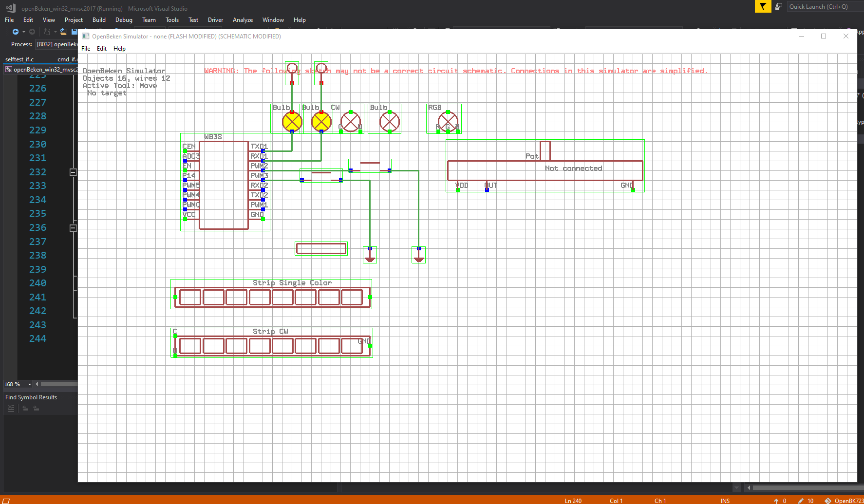The image size is (864, 504).
Task: Open the simulator's File menu
Action: (x=86, y=49)
